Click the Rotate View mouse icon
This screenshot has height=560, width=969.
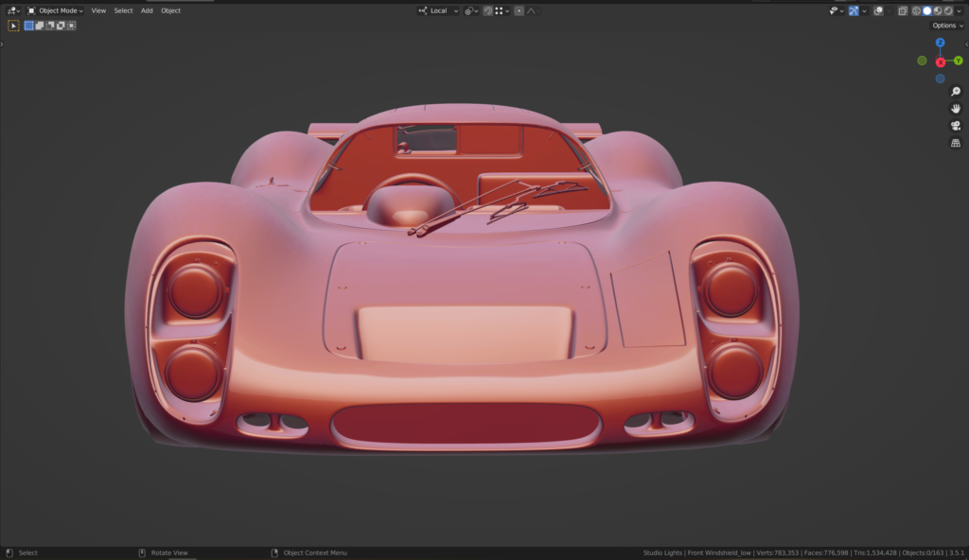(142, 552)
